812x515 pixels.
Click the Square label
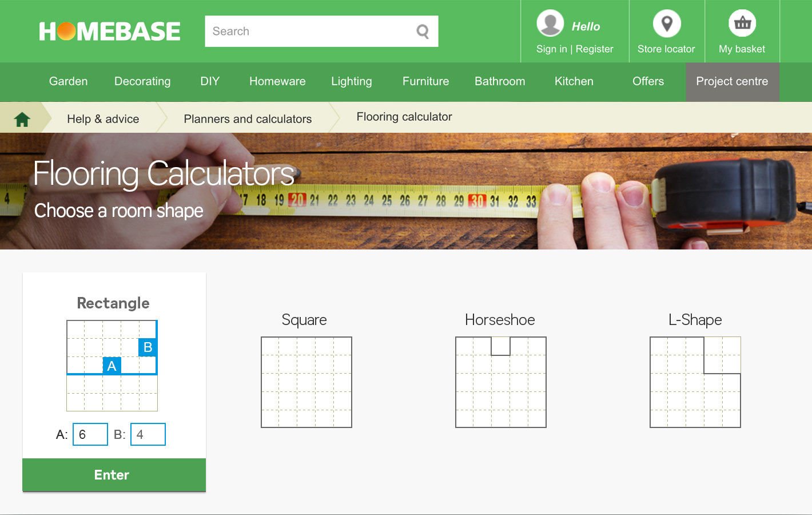click(x=304, y=320)
